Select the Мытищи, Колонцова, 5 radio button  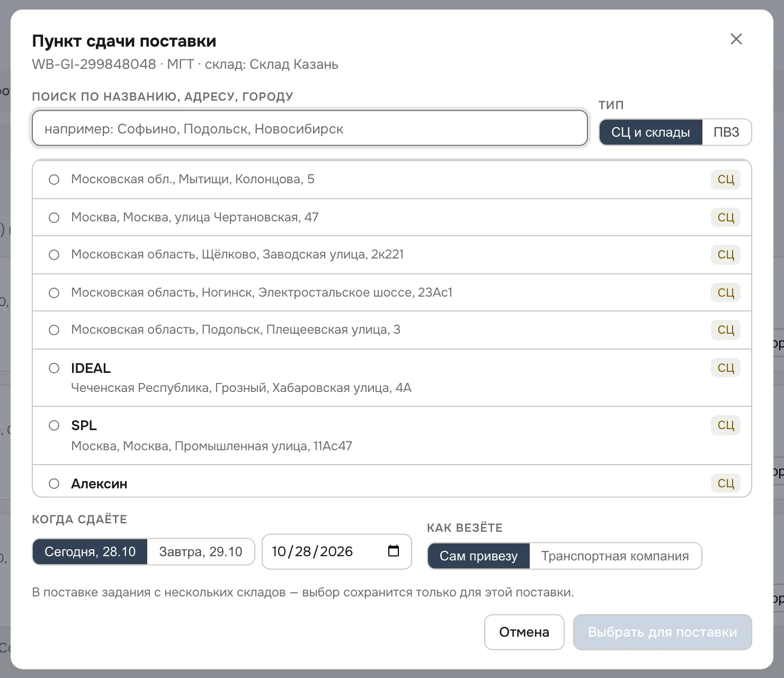(54, 180)
